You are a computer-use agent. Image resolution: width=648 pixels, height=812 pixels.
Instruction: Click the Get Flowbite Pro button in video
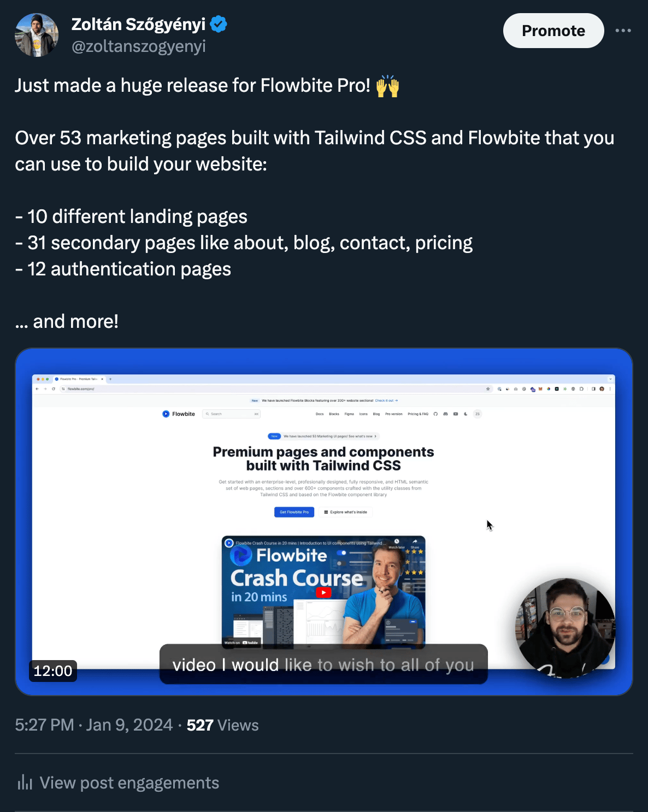pyautogui.click(x=294, y=512)
